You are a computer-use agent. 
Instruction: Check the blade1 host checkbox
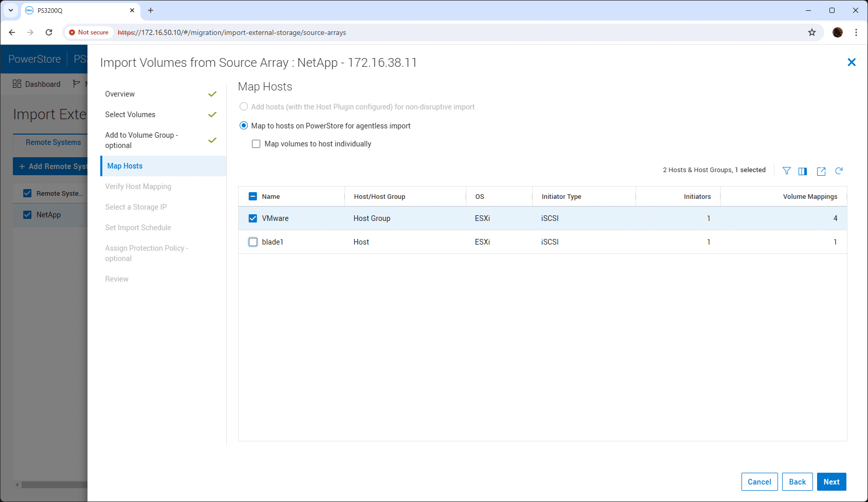click(253, 242)
